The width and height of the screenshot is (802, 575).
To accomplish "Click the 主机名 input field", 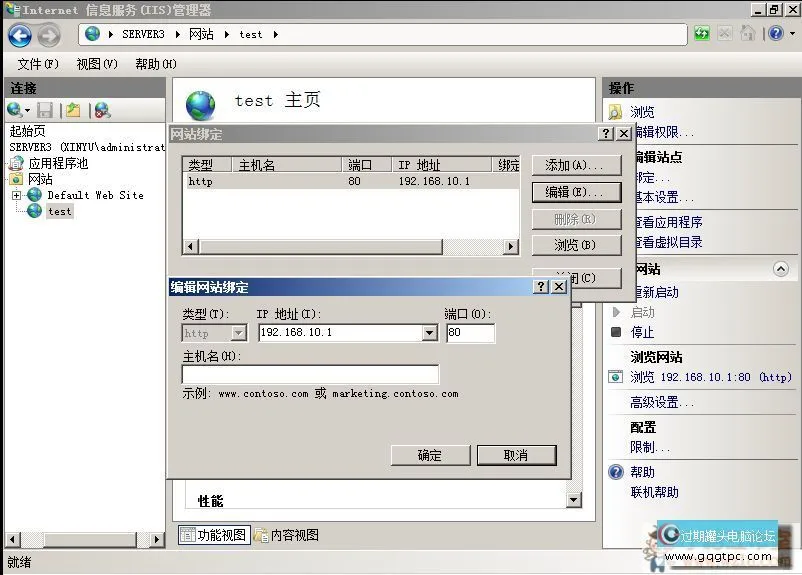I will click(x=310, y=374).
